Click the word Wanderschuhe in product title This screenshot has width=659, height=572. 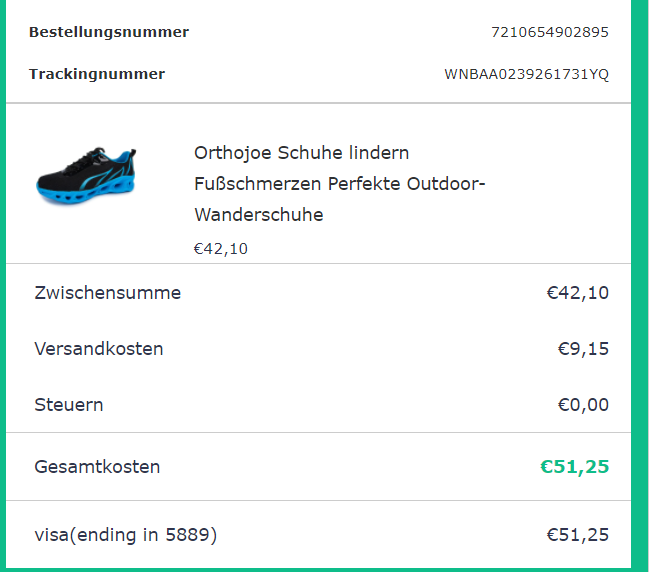point(258,215)
